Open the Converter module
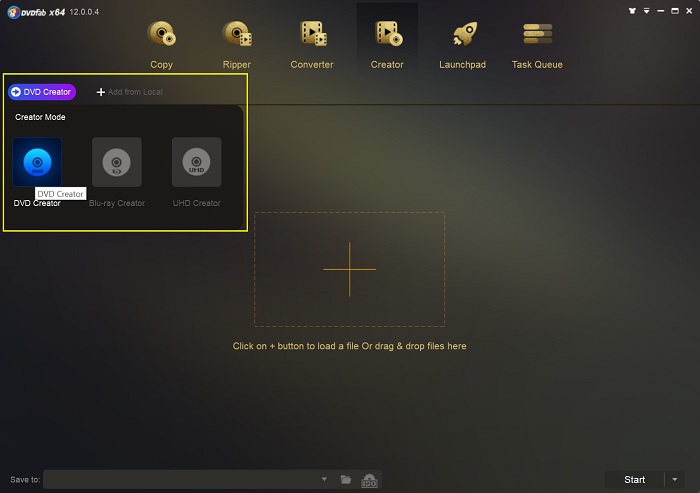This screenshot has height=493, width=700. click(312, 44)
